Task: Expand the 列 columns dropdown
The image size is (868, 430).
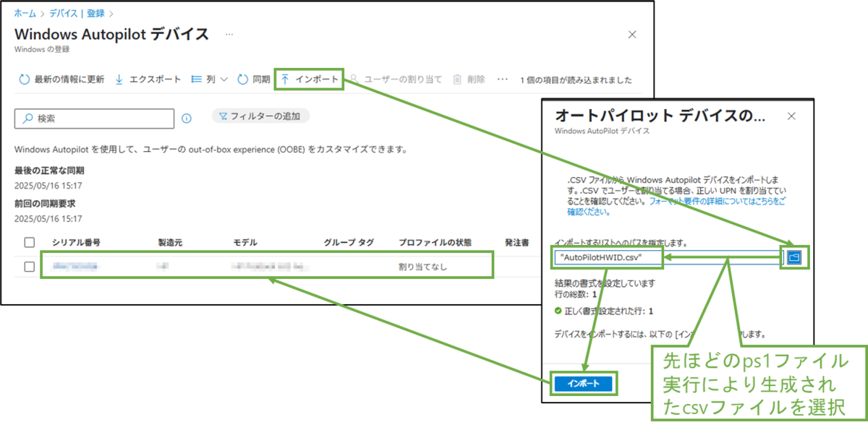Action: tap(210, 79)
